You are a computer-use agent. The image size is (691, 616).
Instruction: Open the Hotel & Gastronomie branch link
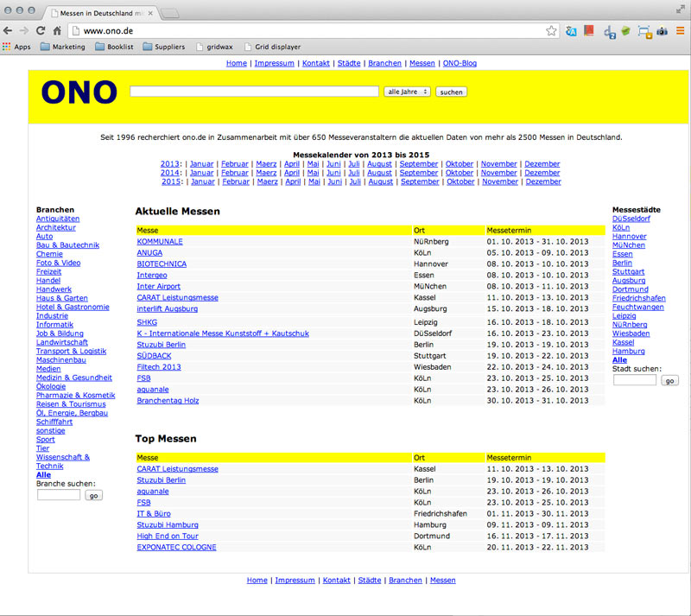(x=73, y=307)
